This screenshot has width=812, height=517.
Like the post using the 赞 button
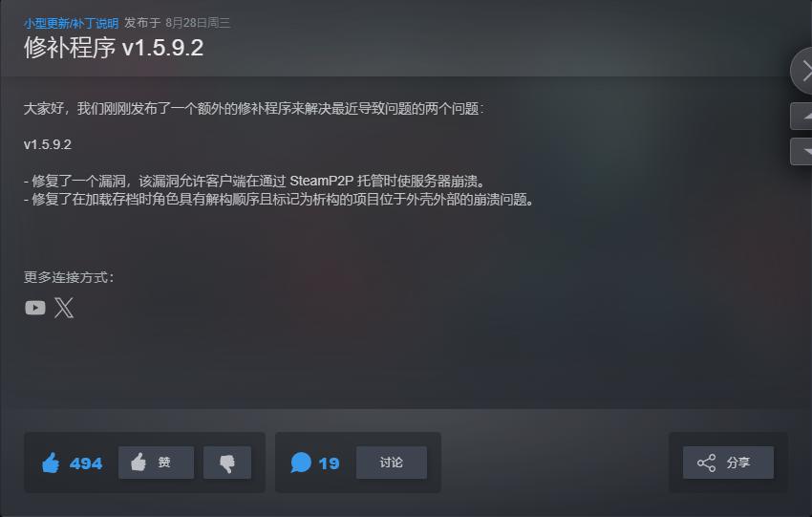point(157,463)
